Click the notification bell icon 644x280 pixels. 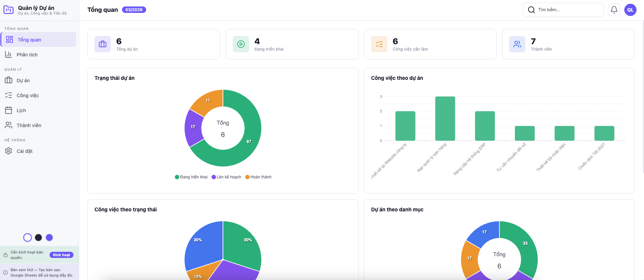pos(614,10)
